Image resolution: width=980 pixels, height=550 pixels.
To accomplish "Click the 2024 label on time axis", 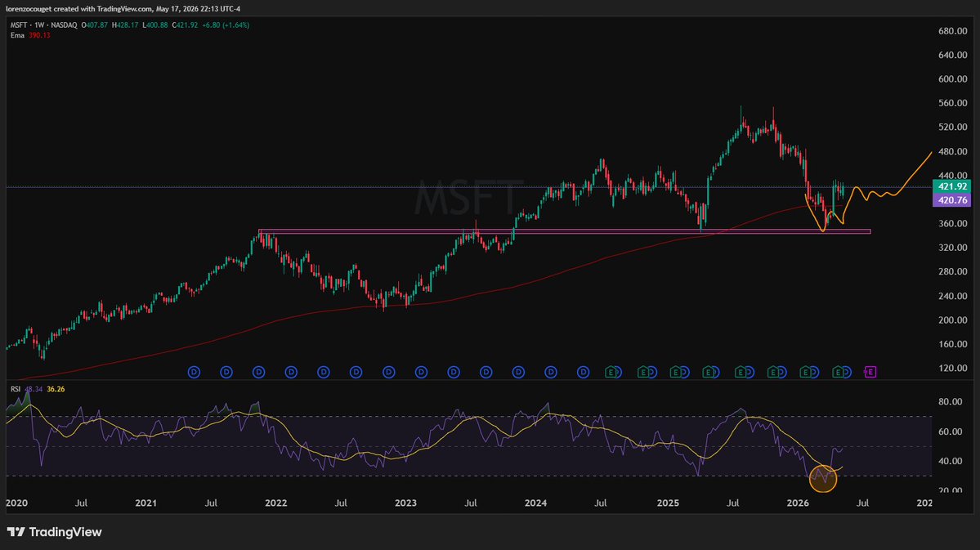I will (535, 503).
